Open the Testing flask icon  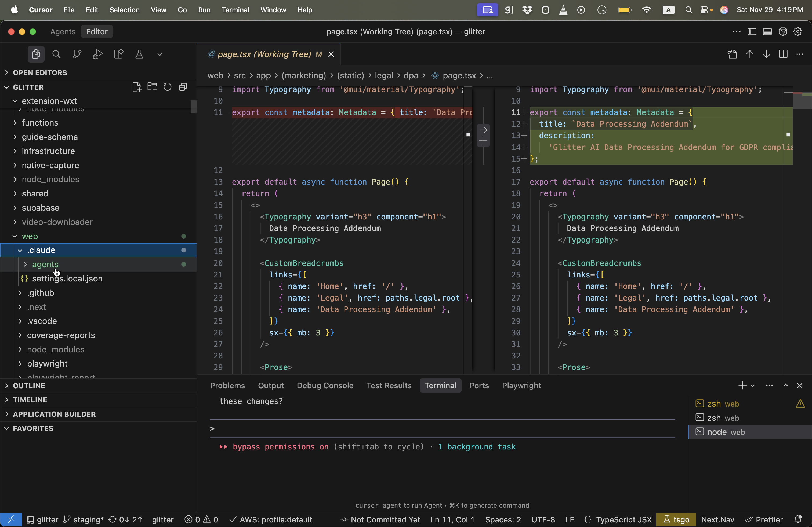point(139,54)
